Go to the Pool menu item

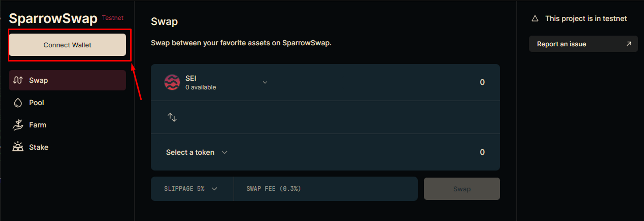coord(36,103)
